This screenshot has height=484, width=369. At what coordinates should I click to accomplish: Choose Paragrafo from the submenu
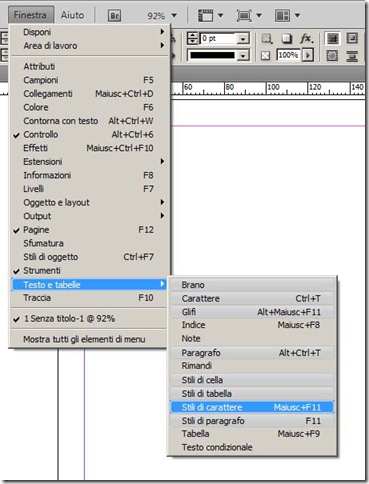tap(252, 353)
